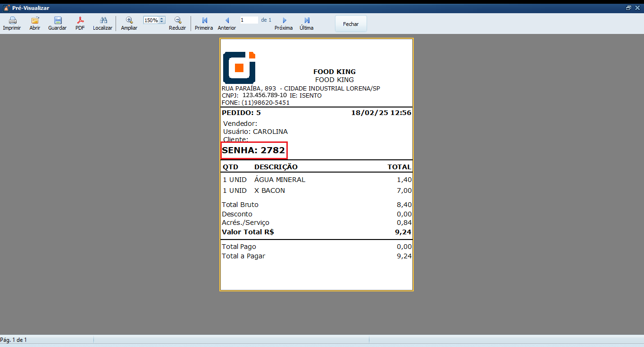Image resolution: width=644 pixels, height=347 pixels.
Task: Open search with the Localizar binoculars icon
Action: (x=102, y=21)
